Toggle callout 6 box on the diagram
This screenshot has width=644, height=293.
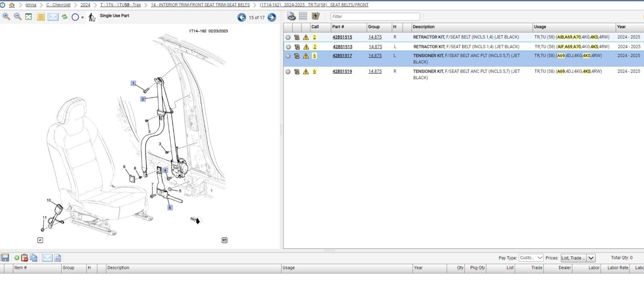pos(170,208)
